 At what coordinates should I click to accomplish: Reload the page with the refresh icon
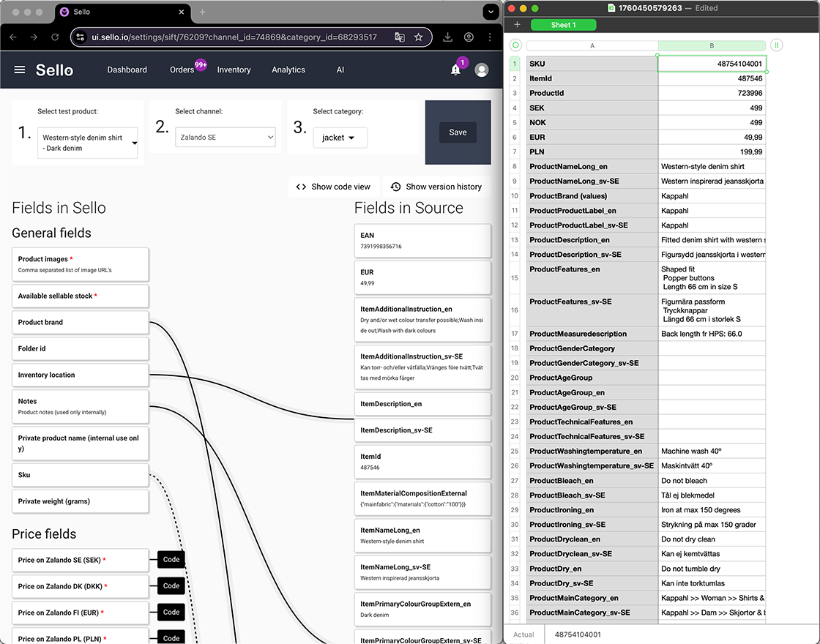tap(55, 37)
